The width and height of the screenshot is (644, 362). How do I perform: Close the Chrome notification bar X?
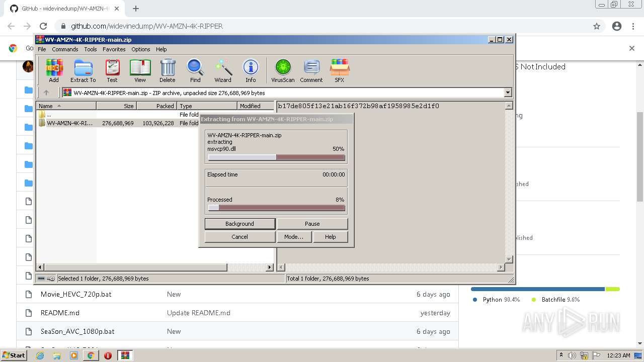(632, 48)
